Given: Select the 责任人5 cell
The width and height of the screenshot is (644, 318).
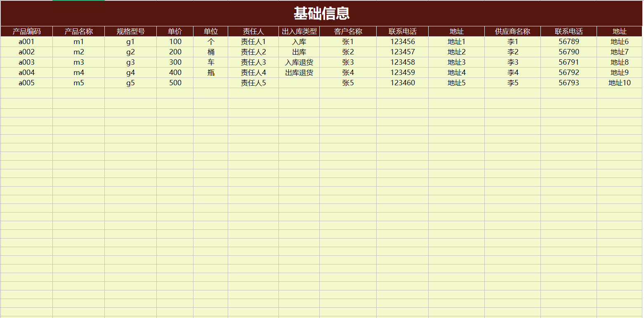Looking at the screenshot, I should (253, 83).
